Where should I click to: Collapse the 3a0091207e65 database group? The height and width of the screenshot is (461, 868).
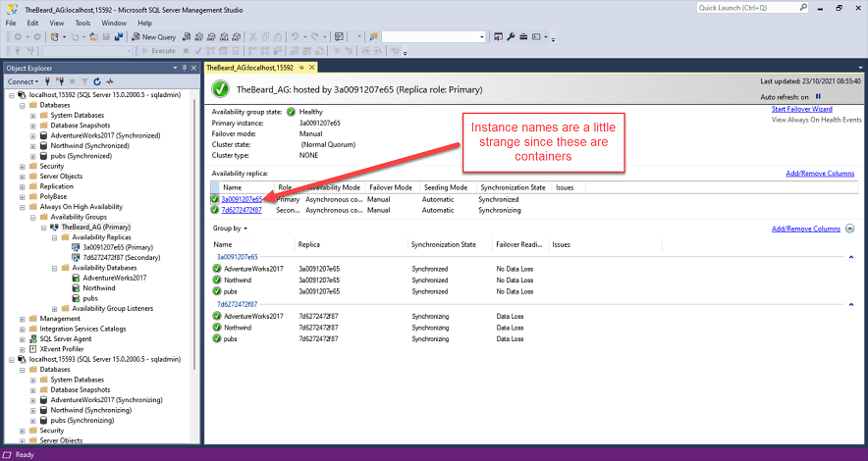[x=851, y=257]
